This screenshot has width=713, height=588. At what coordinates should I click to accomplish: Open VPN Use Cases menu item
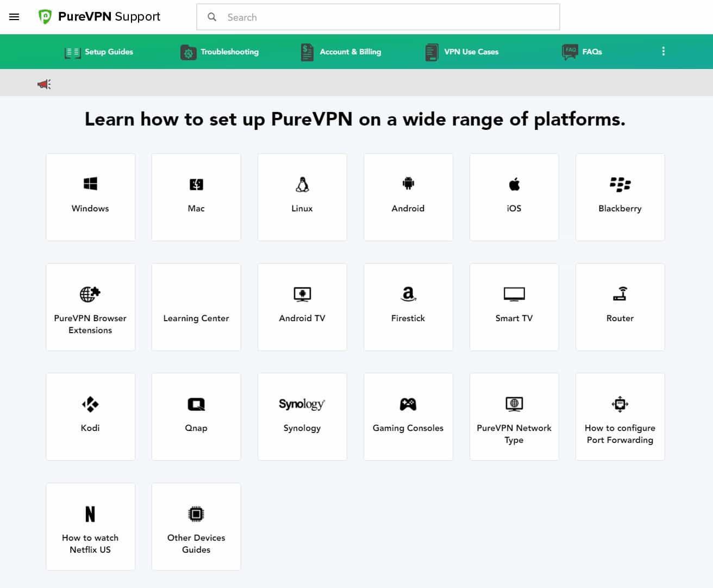coord(471,52)
